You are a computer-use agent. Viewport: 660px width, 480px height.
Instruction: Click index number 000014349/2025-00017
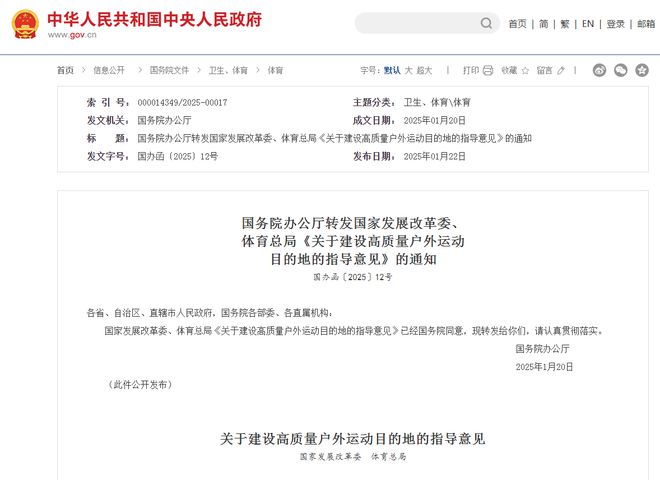182,102
